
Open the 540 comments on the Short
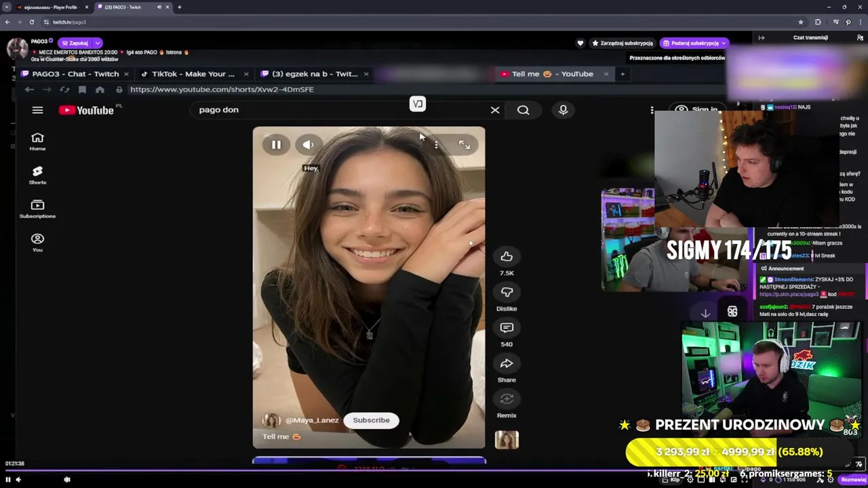[x=507, y=327]
